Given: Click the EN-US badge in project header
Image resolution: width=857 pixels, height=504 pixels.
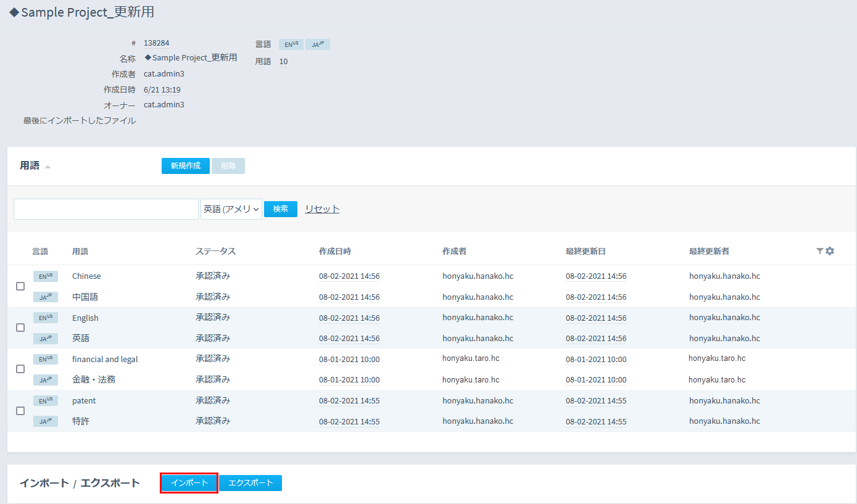Looking at the screenshot, I should (291, 44).
